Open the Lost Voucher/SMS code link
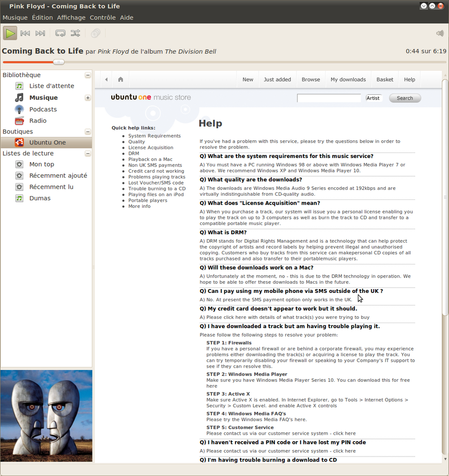449x476 pixels. pos(156,183)
